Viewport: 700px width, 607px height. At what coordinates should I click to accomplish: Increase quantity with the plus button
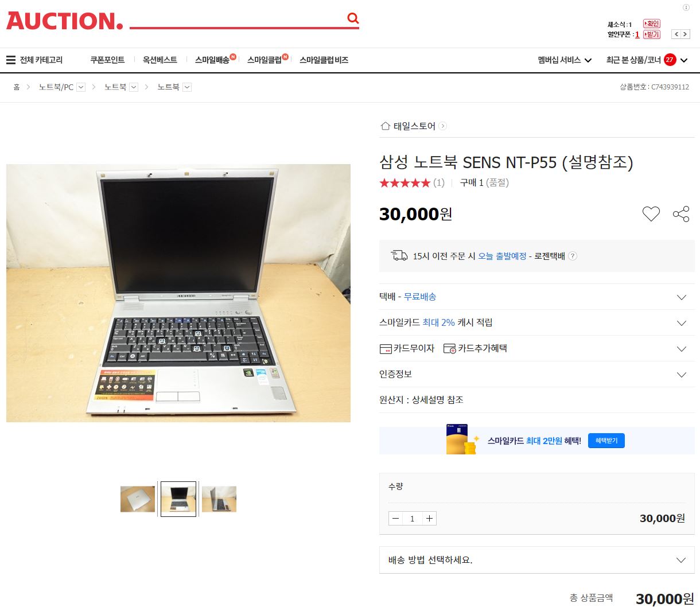click(429, 519)
